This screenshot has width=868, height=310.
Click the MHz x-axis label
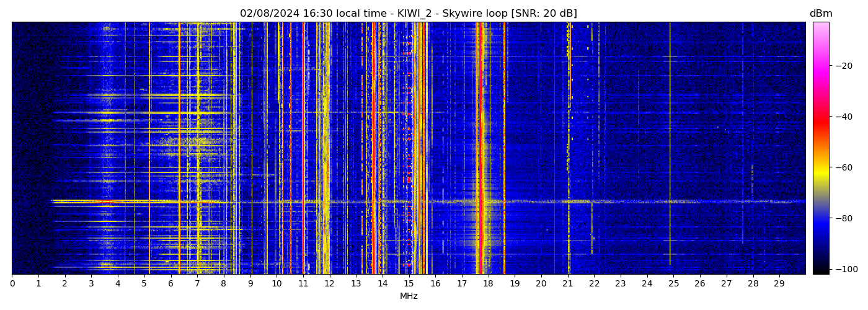[x=409, y=296]
